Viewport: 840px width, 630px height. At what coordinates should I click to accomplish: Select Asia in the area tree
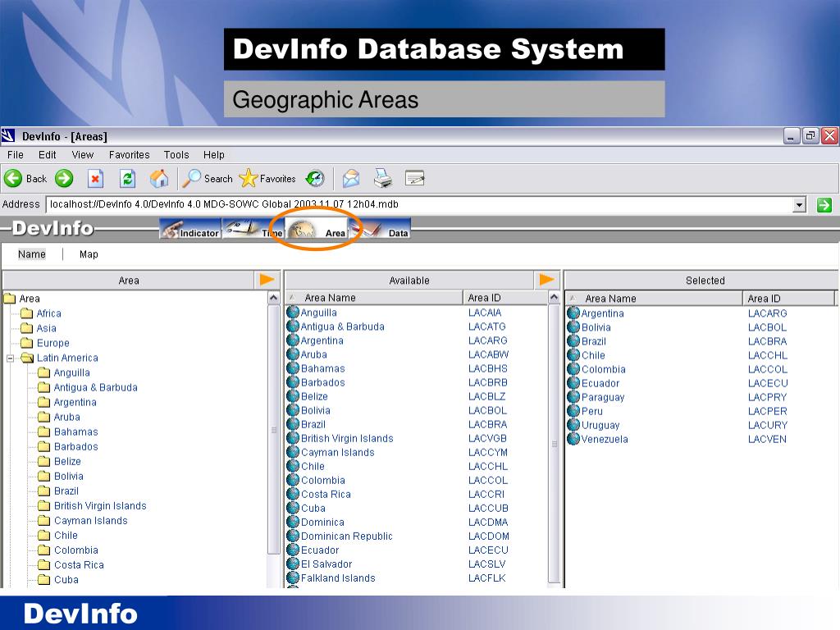click(46, 328)
